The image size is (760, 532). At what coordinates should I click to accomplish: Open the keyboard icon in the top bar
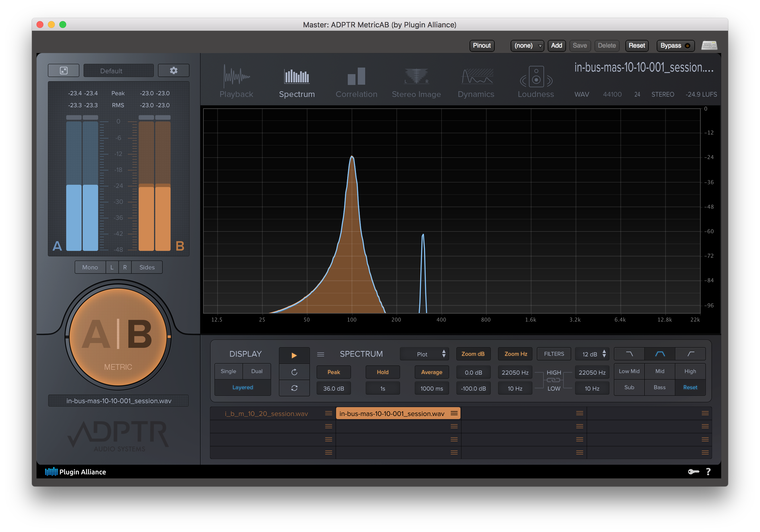[709, 45]
